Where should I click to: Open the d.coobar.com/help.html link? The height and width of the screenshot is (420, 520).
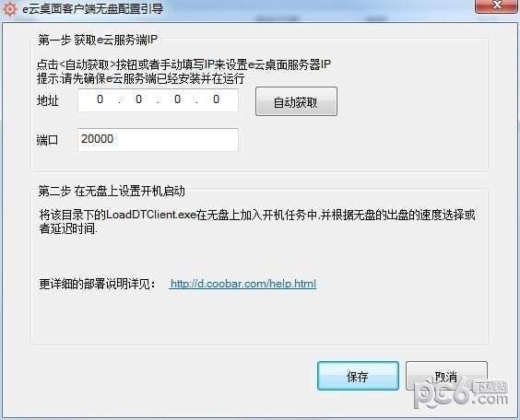tap(242, 284)
